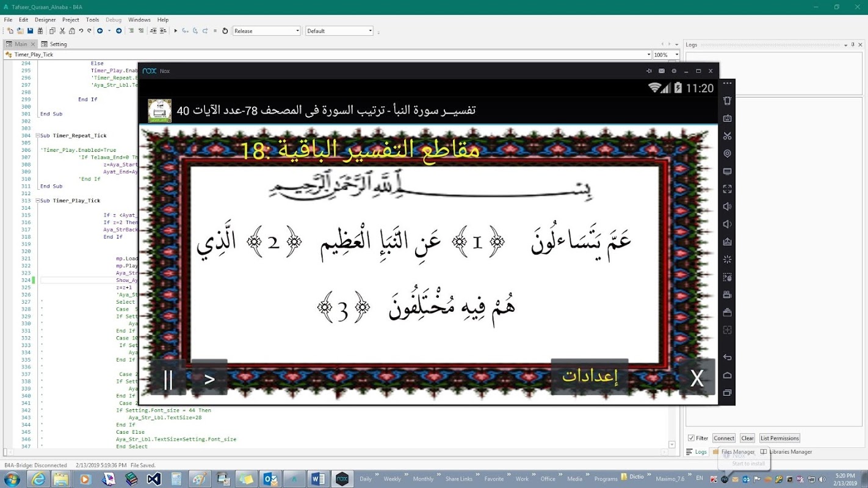This screenshot has height=488, width=868.
Task: Click the Clear button in Logs panel
Action: click(x=748, y=438)
